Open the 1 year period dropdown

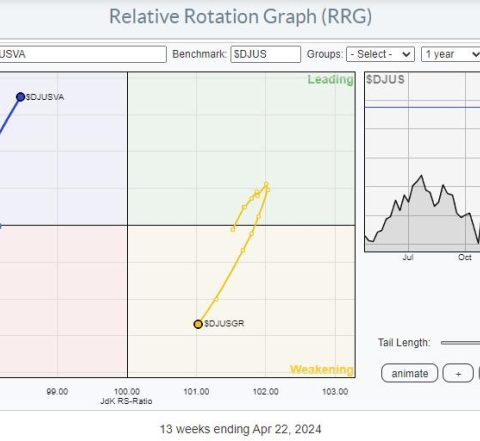coord(451,54)
